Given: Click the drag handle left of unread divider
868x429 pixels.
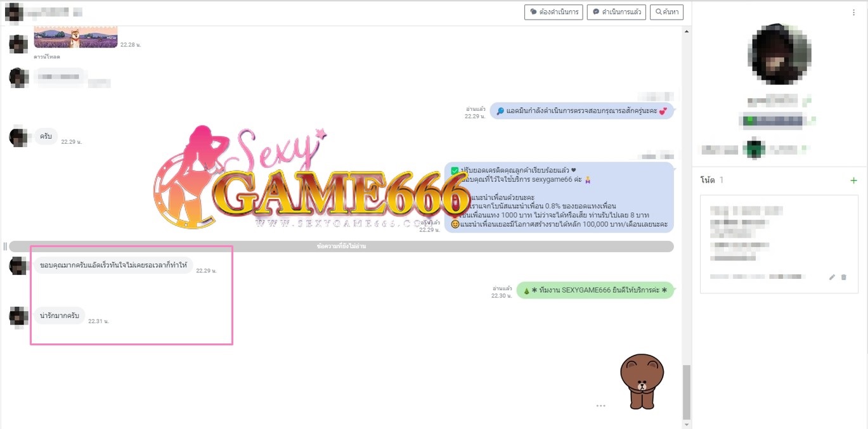Looking at the screenshot, I should [x=5, y=247].
